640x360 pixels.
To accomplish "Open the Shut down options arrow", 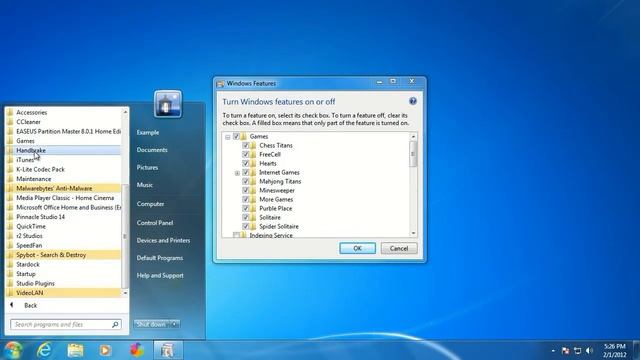I will point(175,324).
